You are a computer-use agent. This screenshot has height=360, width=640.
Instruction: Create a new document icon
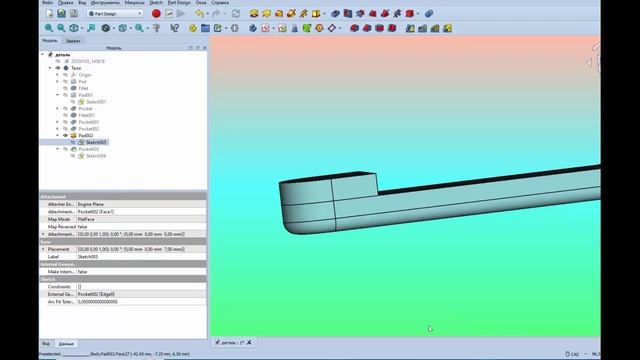pos(49,13)
